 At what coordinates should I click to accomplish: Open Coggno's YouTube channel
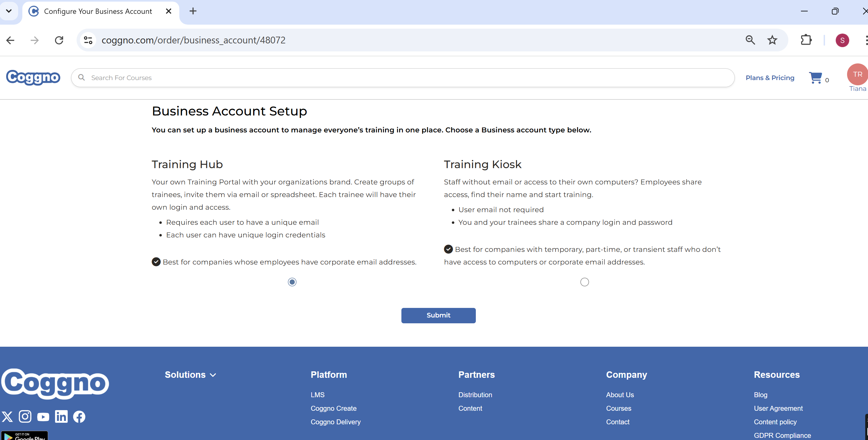43,417
